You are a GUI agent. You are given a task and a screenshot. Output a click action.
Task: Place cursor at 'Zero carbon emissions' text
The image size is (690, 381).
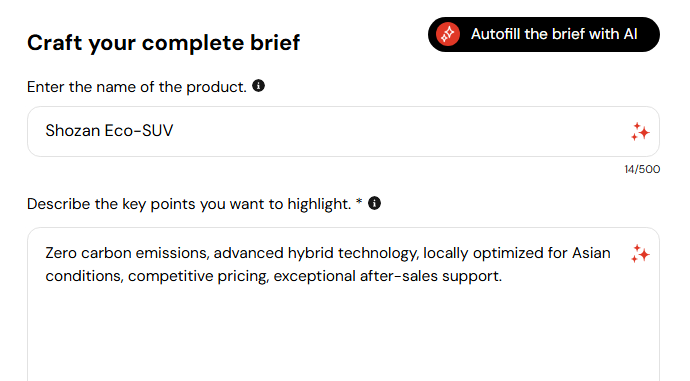click(x=126, y=253)
